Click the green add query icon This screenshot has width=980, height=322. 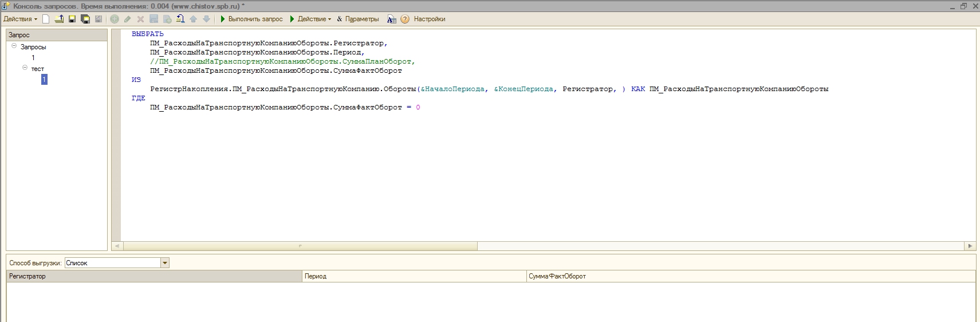[x=115, y=19]
